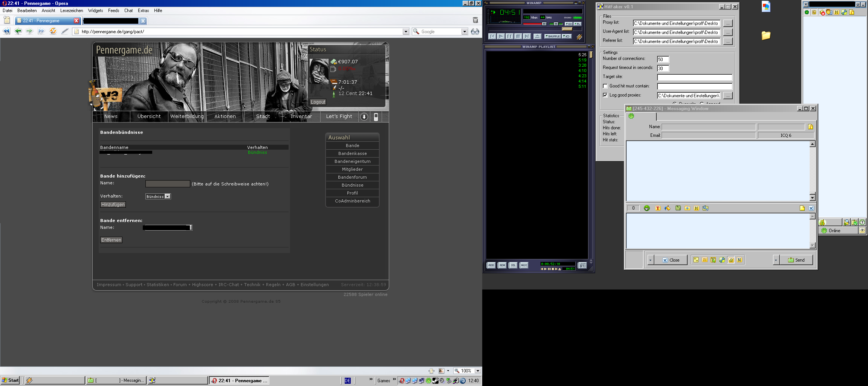This screenshot has width=868, height=386.
Task: Click the Hinzufügen button
Action: pyautogui.click(x=113, y=205)
